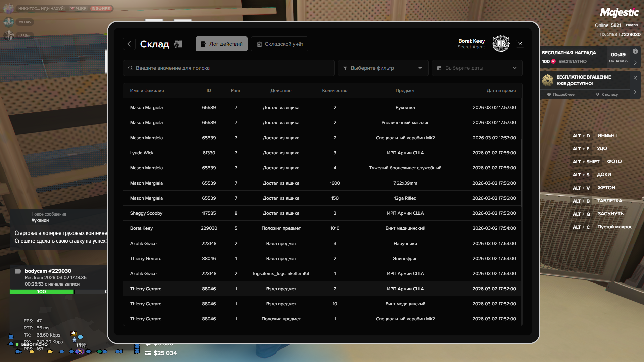Switch to the Складской учёт tab
This screenshot has width=644, height=362.
(x=280, y=44)
